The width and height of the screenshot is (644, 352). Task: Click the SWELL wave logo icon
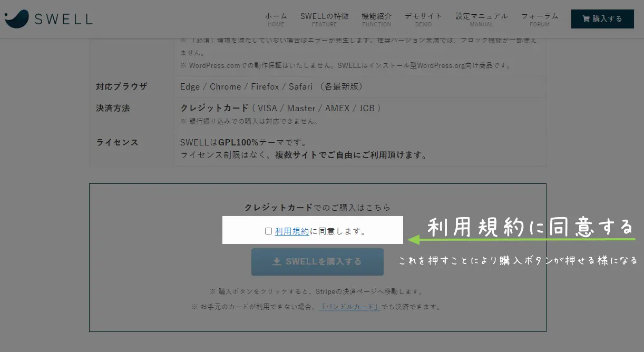tap(16, 19)
